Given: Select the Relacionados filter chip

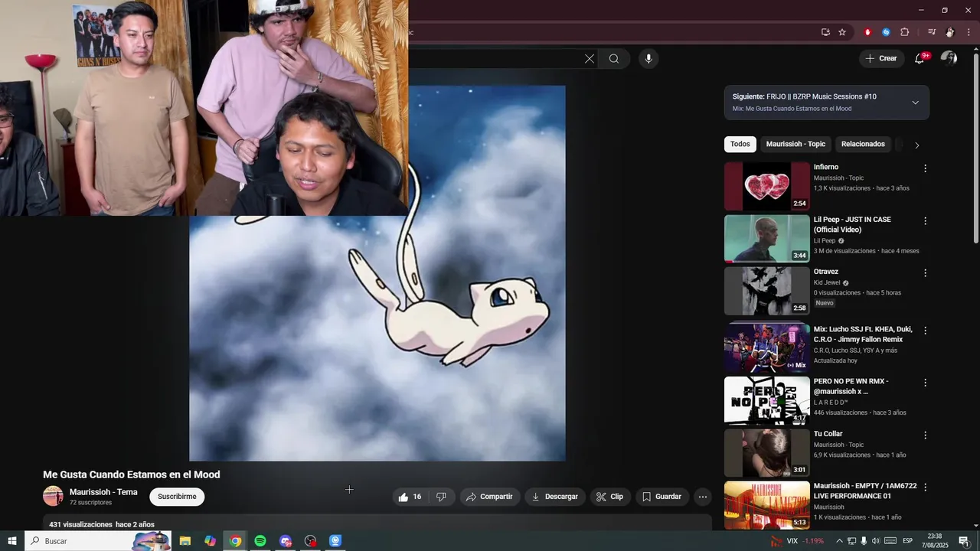Looking at the screenshot, I should pos(863,144).
